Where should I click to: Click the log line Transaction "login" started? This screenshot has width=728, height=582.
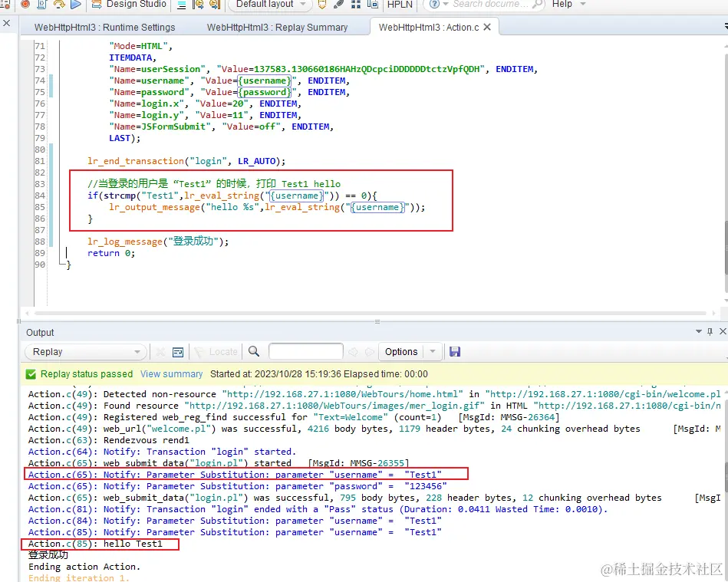[162, 452]
